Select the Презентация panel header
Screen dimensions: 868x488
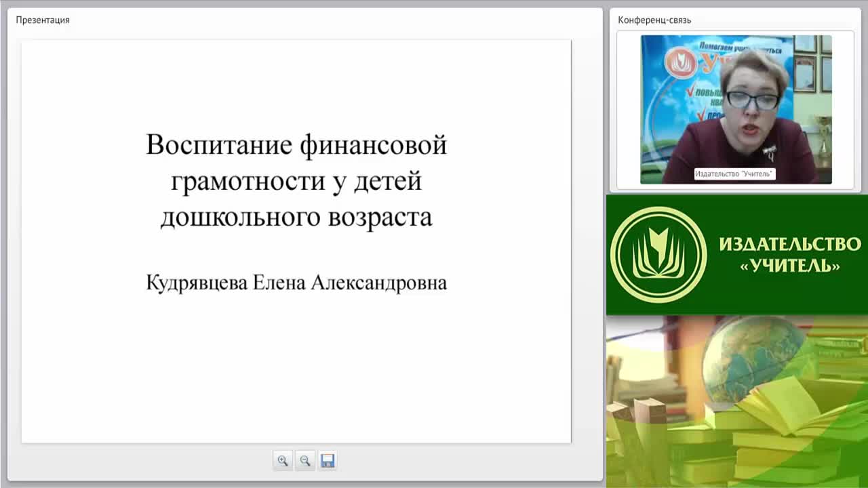[43, 20]
